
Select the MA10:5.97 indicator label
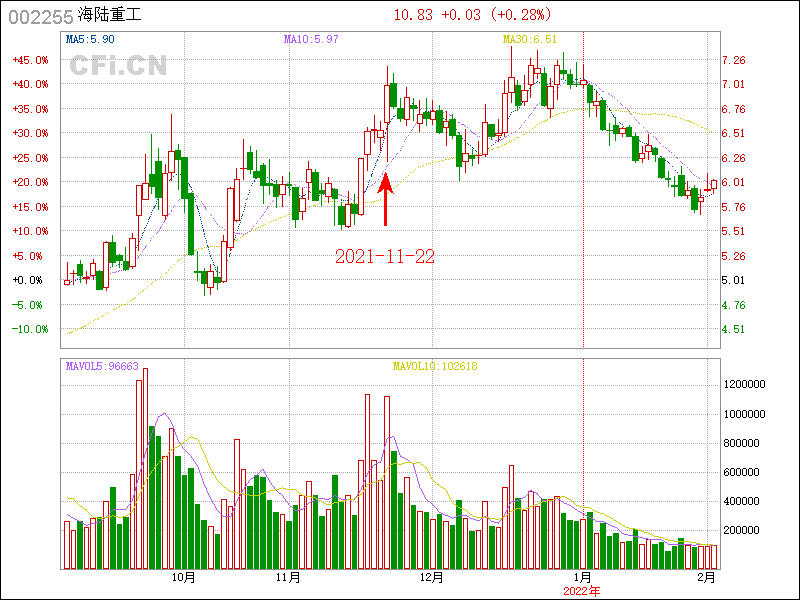[312, 39]
